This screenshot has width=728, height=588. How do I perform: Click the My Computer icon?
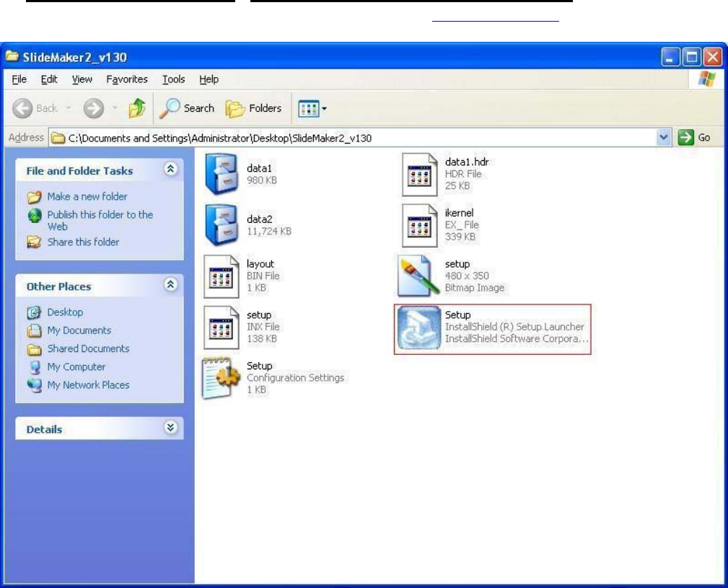click(x=35, y=367)
